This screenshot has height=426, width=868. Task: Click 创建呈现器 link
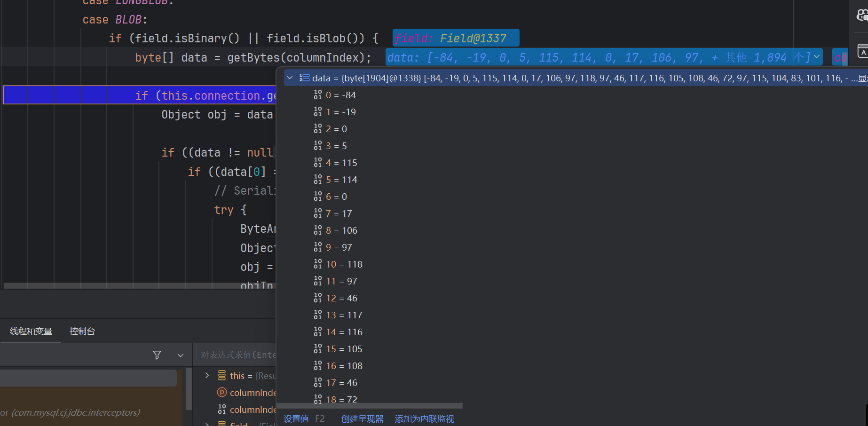(363, 419)
